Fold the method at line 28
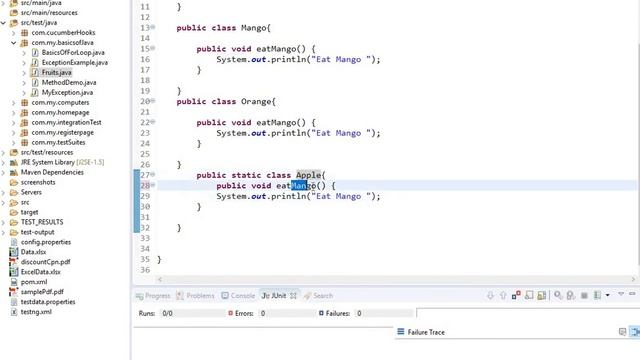Screen dimensions: 640x360 [153, 185]
